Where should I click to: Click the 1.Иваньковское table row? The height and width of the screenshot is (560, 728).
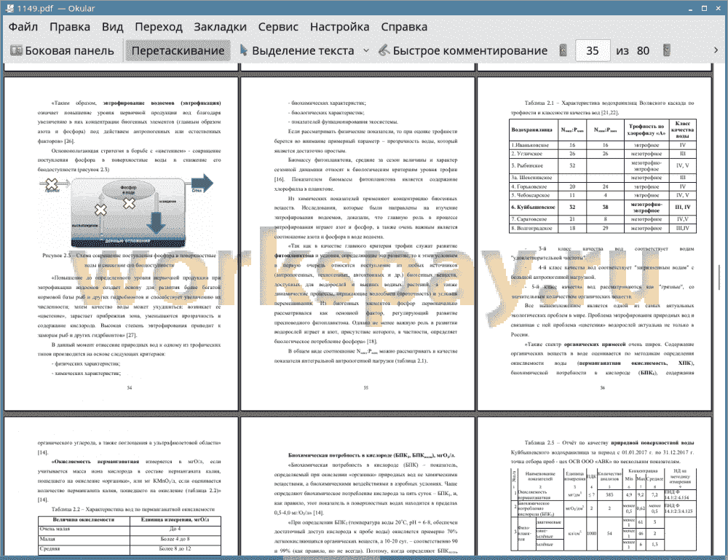tap(603, 145)
